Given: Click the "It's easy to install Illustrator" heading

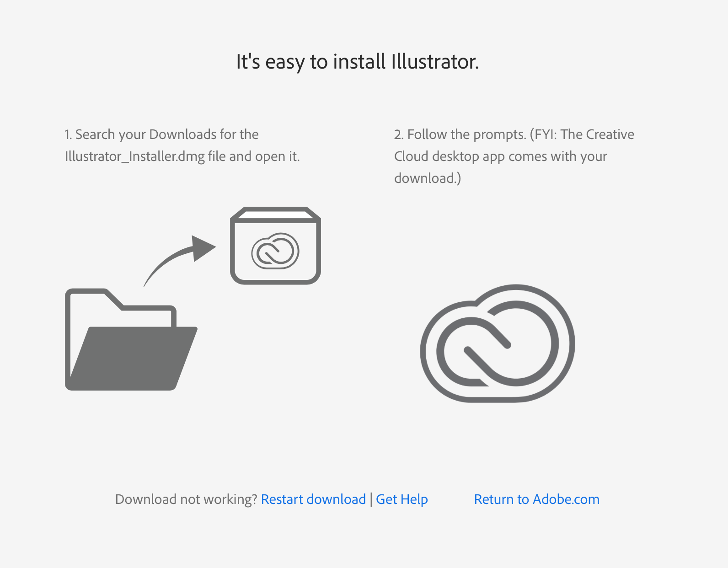Looking at the screenshot, I should [358, 62].
